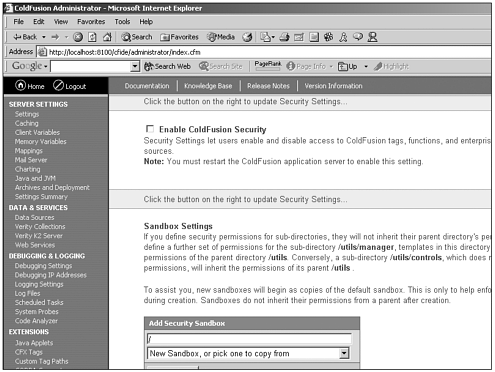Open the Release Notes link

[268, 86]
